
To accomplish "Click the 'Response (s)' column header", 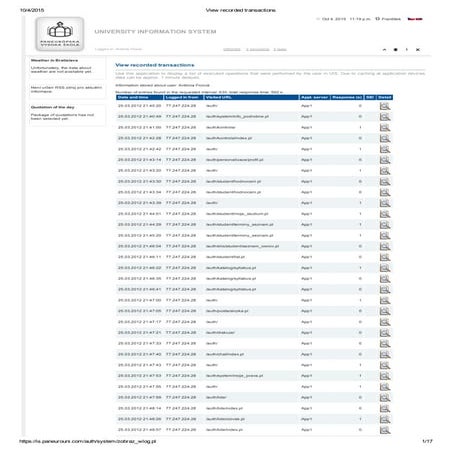I will coord(347,97).
